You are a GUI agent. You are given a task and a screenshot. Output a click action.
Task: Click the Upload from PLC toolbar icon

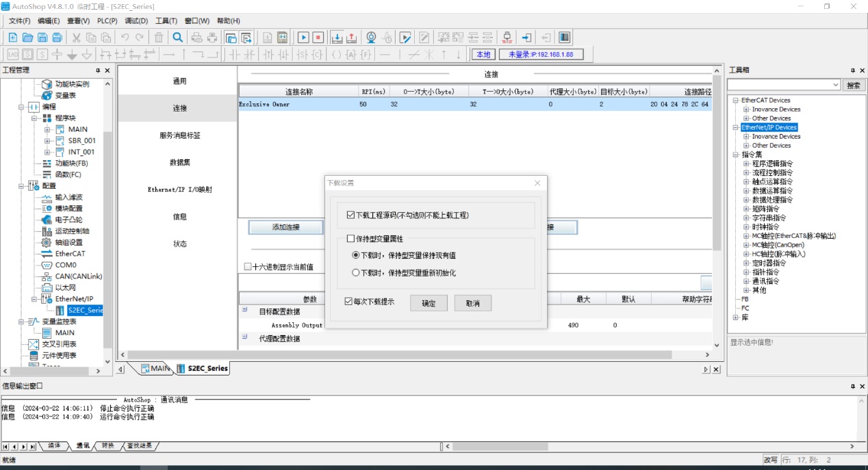click(351, 38)
